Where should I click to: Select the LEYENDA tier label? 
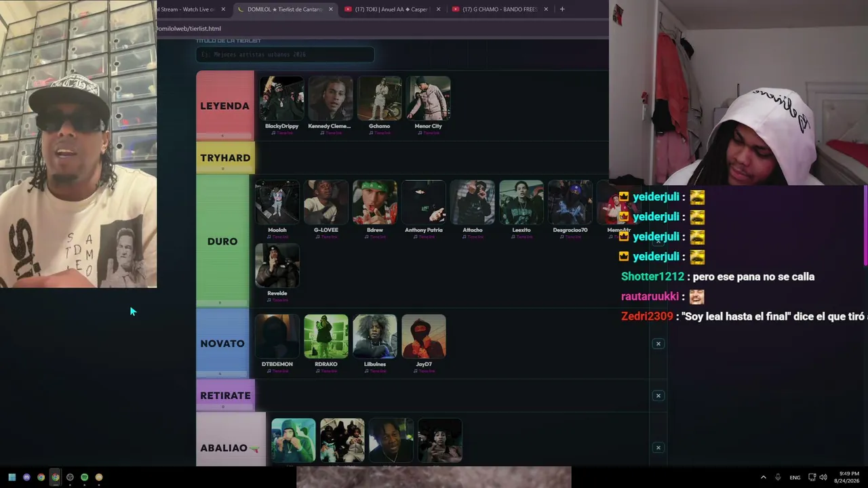tap(225, 106)
